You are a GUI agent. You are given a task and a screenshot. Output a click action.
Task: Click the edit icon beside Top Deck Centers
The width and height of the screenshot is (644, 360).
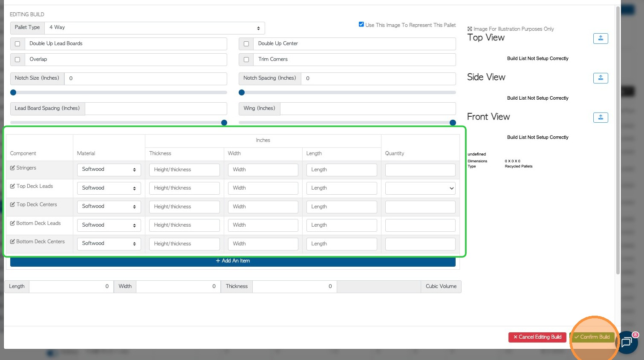coord(12,204)
